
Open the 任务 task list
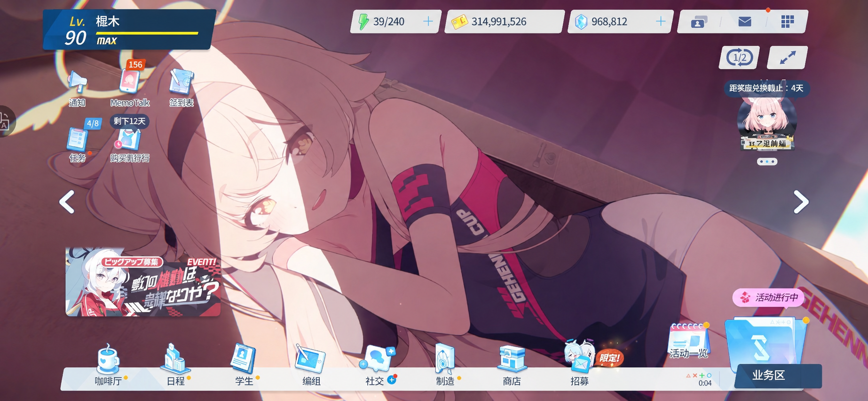point(78,144)
